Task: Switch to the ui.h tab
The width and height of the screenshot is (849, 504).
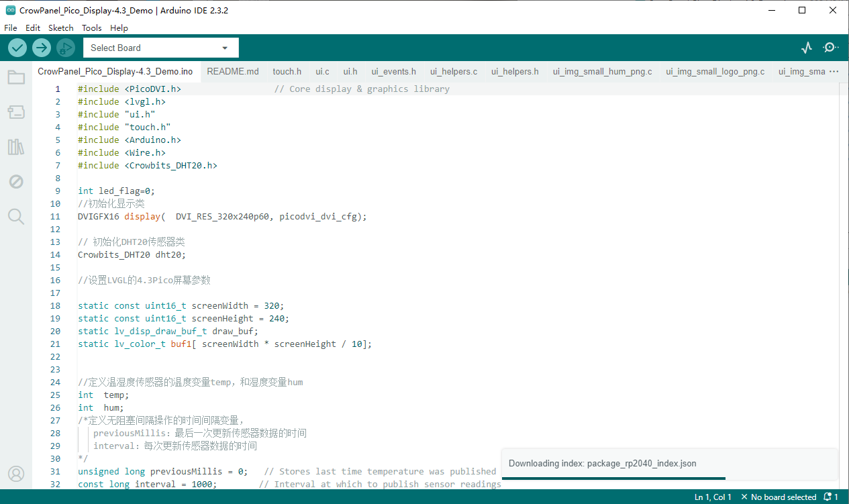Action: point(350,71)
